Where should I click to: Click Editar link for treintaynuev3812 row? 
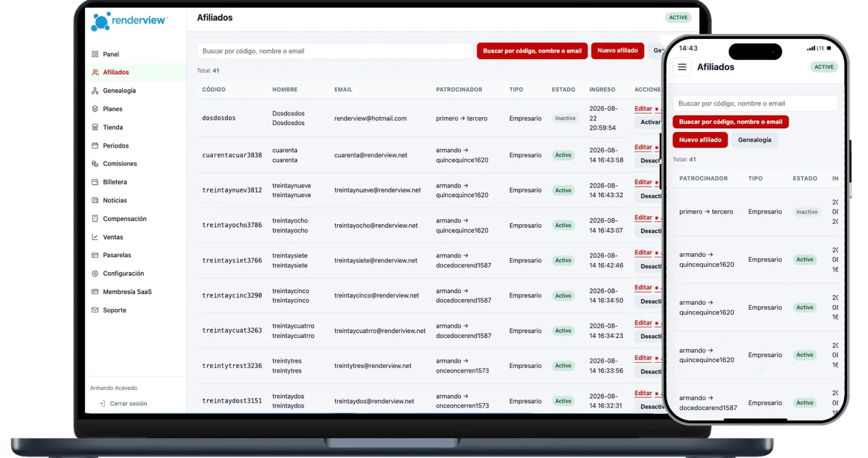(643, 182)
